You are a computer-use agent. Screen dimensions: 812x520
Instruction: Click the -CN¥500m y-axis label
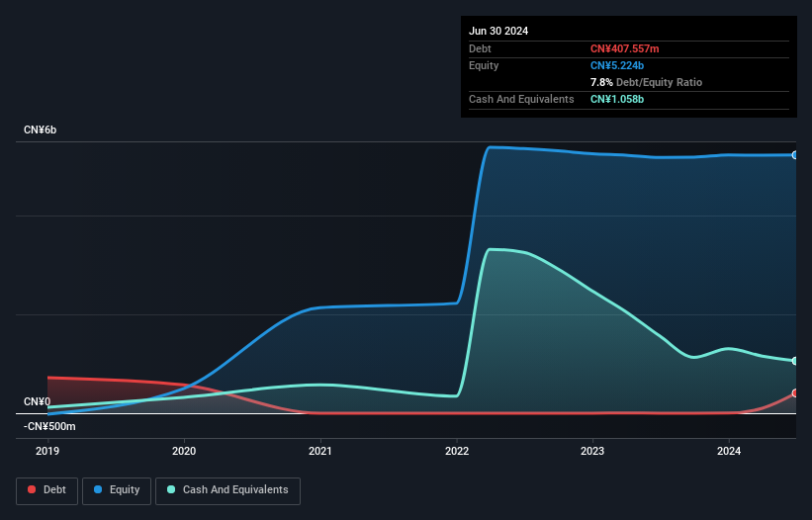[x=49, y=426]
